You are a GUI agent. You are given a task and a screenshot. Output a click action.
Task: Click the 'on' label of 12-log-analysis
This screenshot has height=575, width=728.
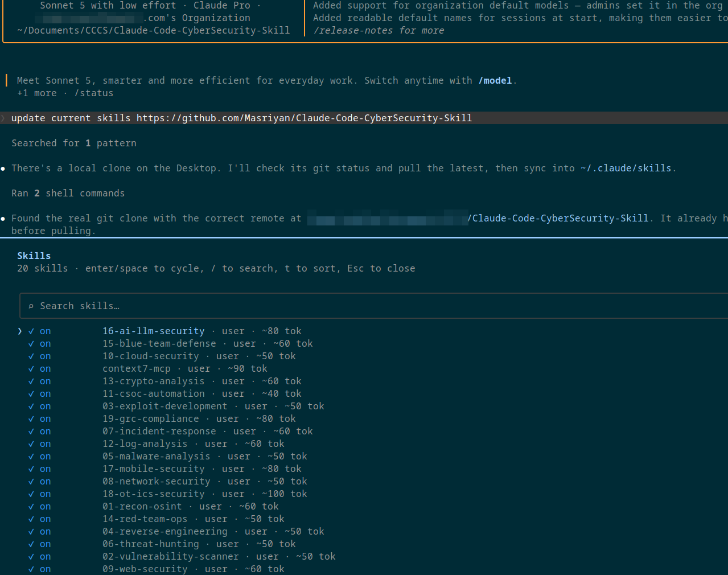click(46, 444)
